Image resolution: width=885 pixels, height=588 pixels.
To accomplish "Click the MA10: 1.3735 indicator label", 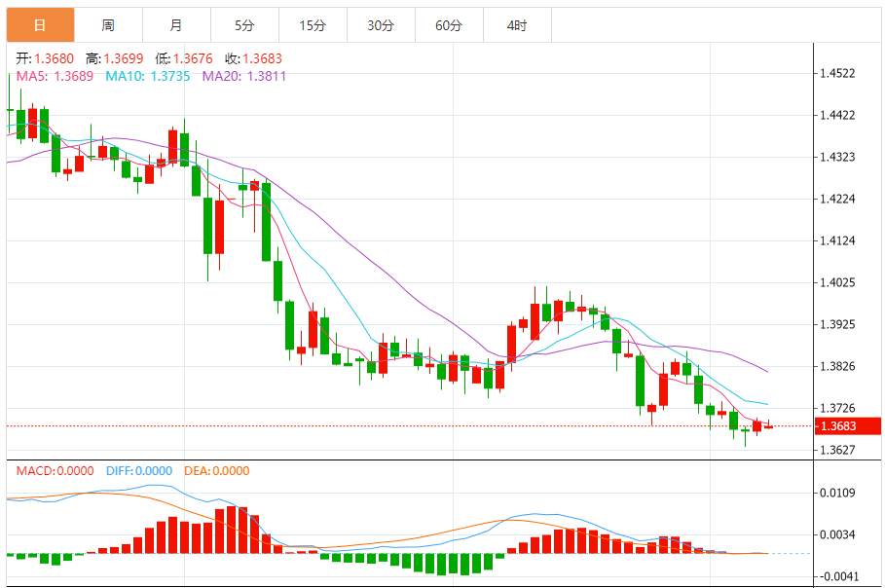I will point(148,76).
